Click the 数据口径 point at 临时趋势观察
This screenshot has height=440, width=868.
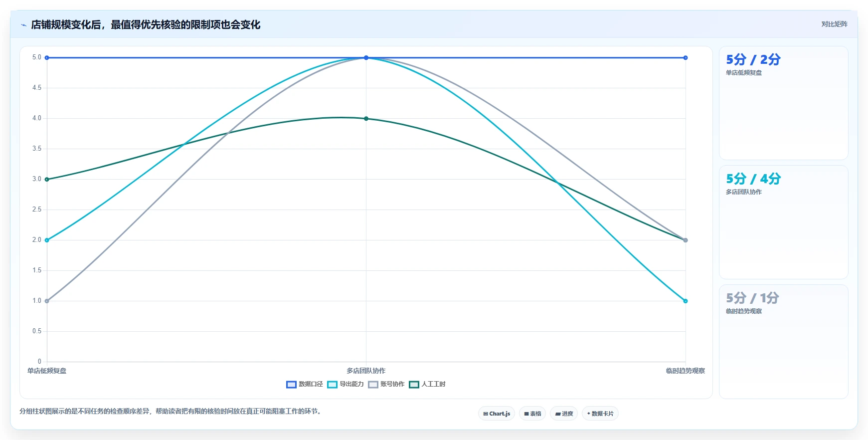(x=686, y=58)
